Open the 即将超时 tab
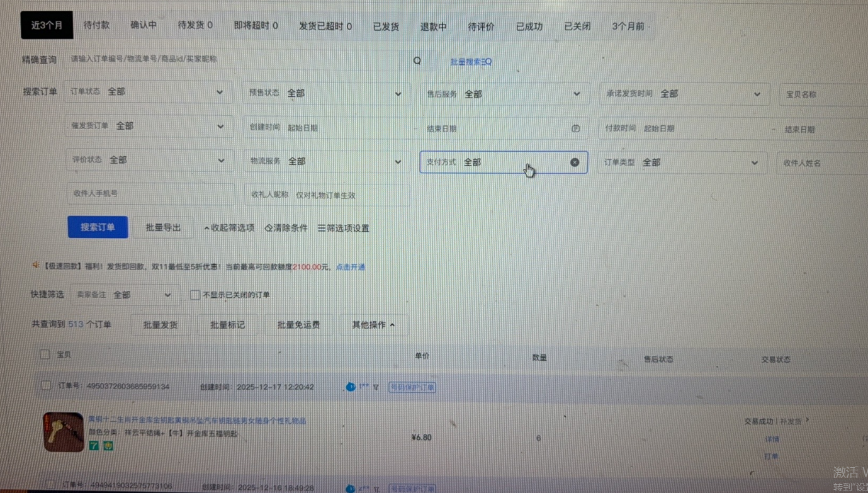Screen dimensions: 868x493 256,26
